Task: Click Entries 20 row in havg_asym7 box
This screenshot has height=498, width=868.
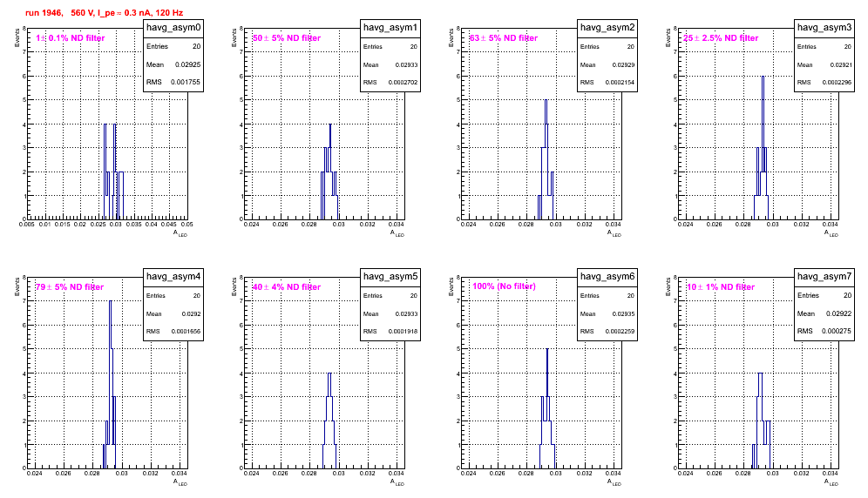Action: (x=824, y=295)
